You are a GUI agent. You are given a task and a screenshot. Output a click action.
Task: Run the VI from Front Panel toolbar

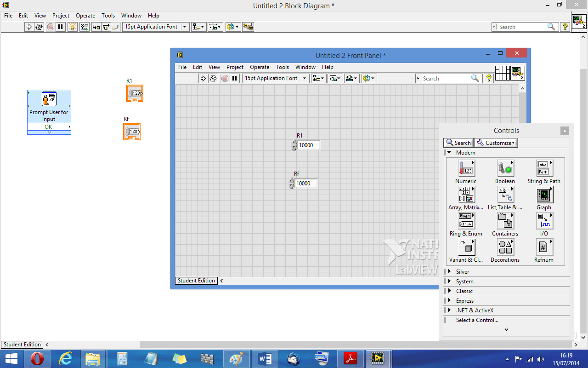(x=203, y=78)
